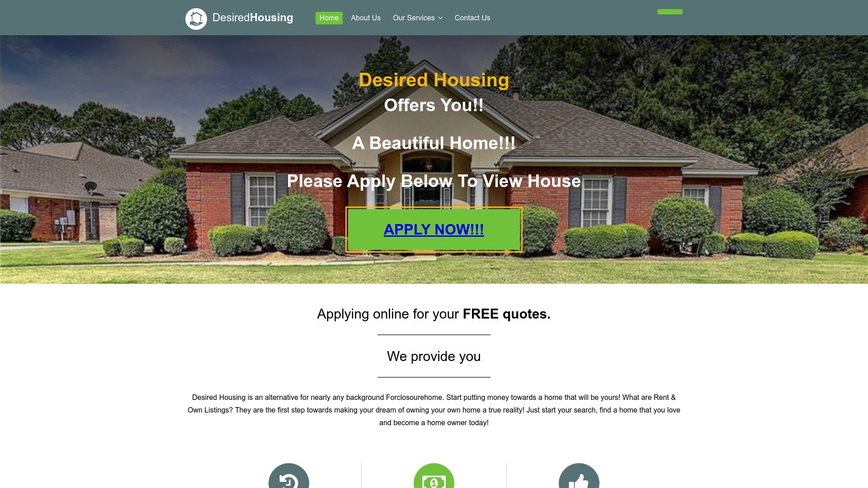Enable the Apply Now button action
868x488 pixels.
[434, 229]
